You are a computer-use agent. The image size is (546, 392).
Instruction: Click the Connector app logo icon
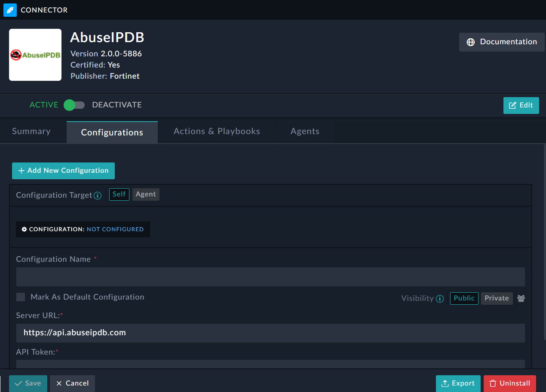pos(10,10)
